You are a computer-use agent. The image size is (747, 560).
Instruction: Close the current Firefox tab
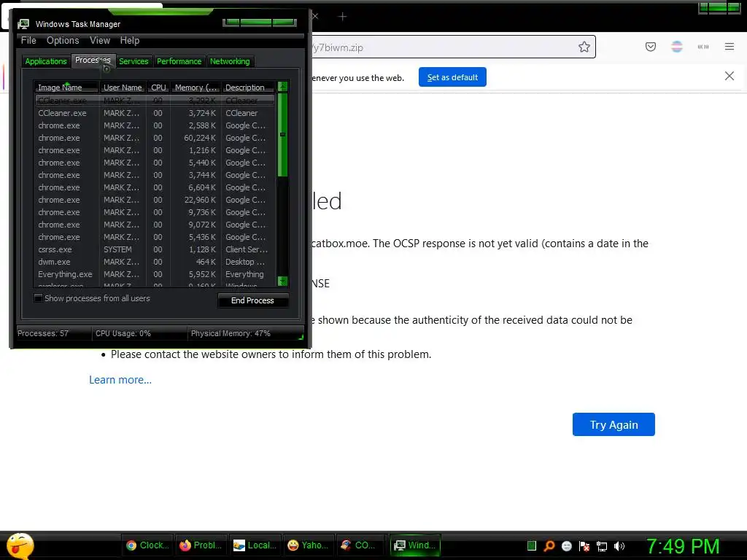pyautogui.click(x=315, y=16)
